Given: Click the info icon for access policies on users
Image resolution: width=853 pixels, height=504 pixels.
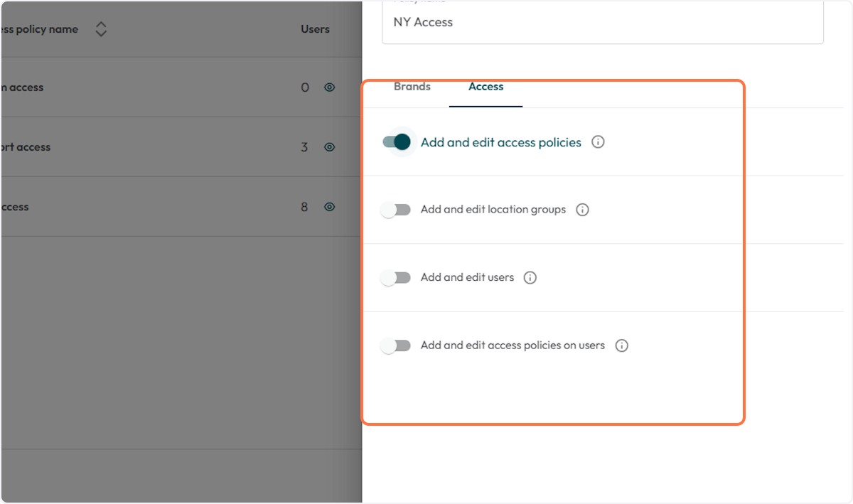Looking at the screenshot, I should point(621,345).
